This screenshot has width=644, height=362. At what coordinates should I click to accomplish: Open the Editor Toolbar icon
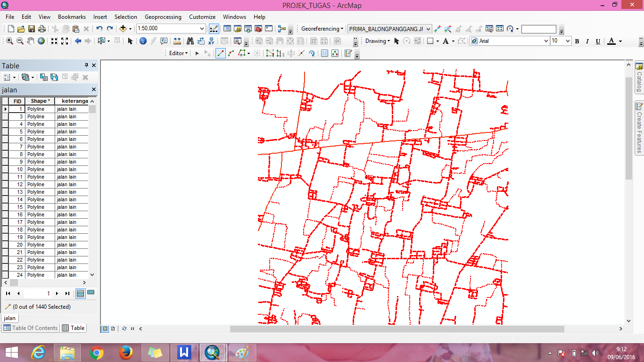[214, 29]
